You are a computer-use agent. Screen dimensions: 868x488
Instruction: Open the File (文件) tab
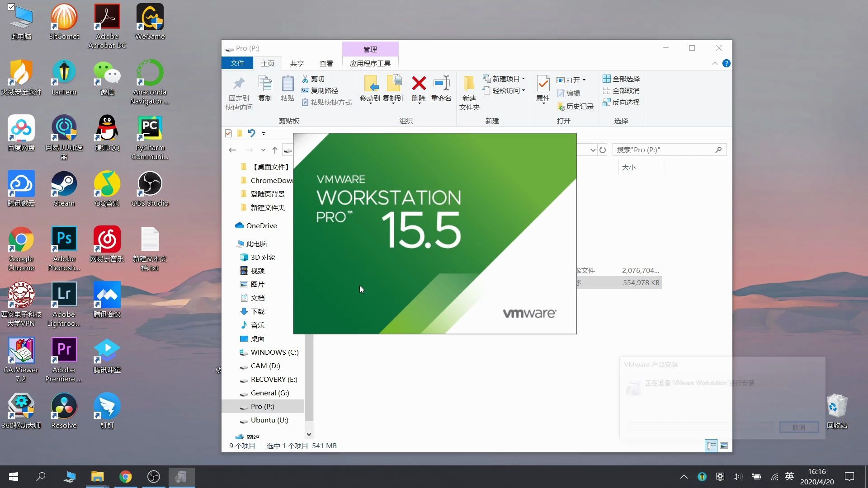point(237,63)
